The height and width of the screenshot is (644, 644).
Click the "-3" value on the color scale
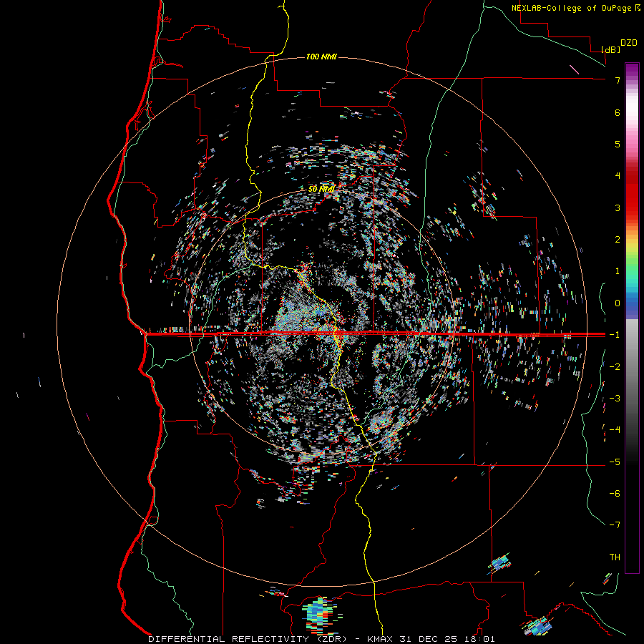615,398
